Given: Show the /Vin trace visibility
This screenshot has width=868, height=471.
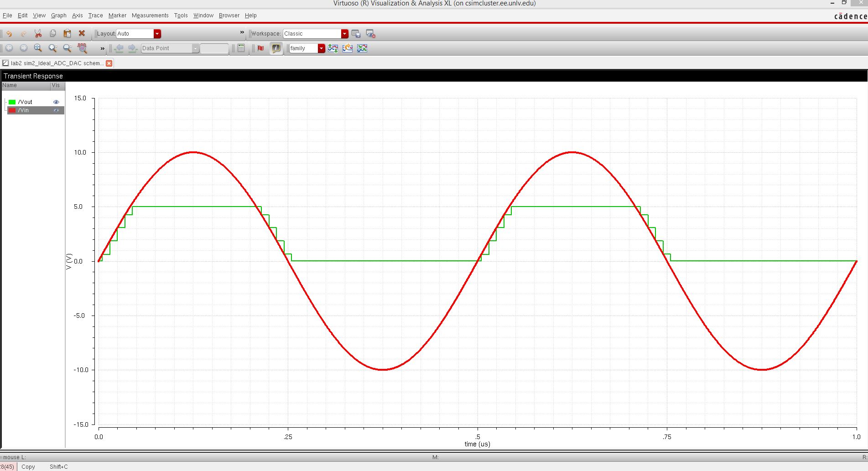Looking at the screenshot, I should (57, 110).
